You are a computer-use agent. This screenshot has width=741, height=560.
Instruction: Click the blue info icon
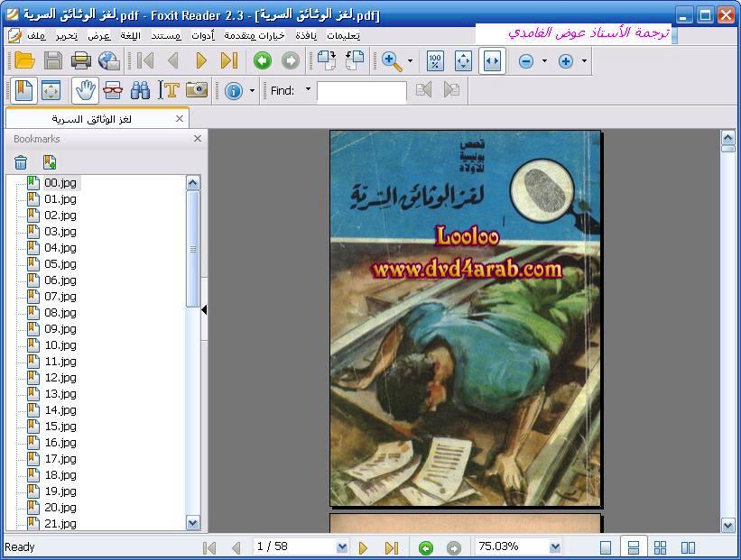[234, 91]
